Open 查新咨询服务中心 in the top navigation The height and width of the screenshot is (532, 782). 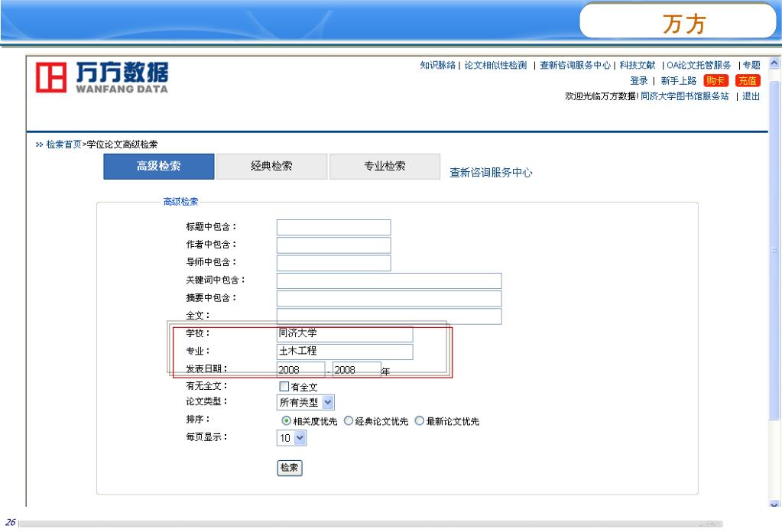click(x=575, y=65)
